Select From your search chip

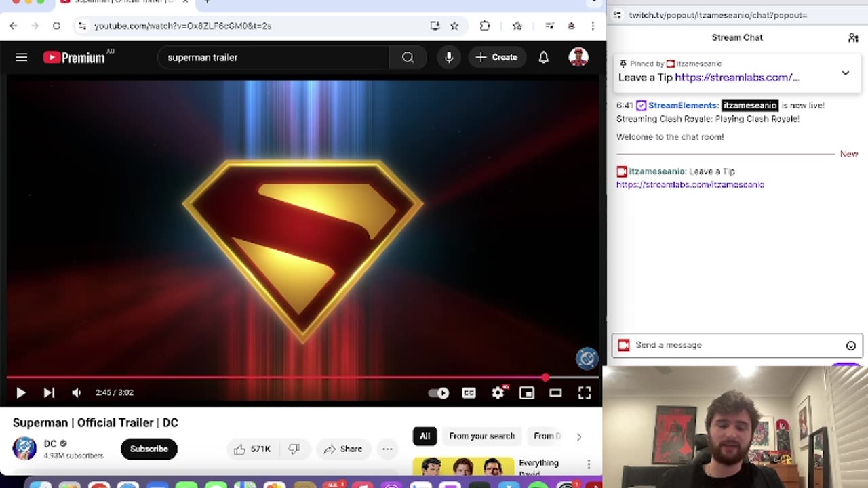(x=481, y=436)
